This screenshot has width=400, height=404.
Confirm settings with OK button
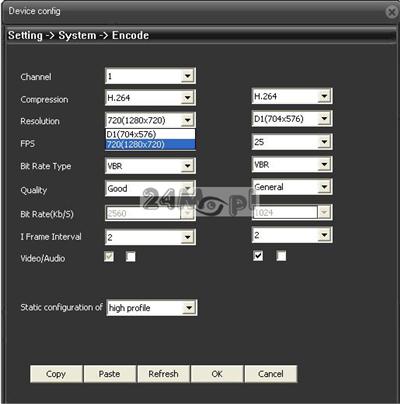(217, 374)
